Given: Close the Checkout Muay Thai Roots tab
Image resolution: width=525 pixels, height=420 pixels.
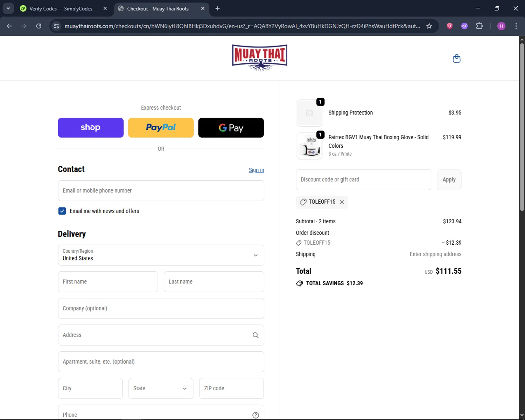Looking at the screenshot, I should [x=203, y=8].
